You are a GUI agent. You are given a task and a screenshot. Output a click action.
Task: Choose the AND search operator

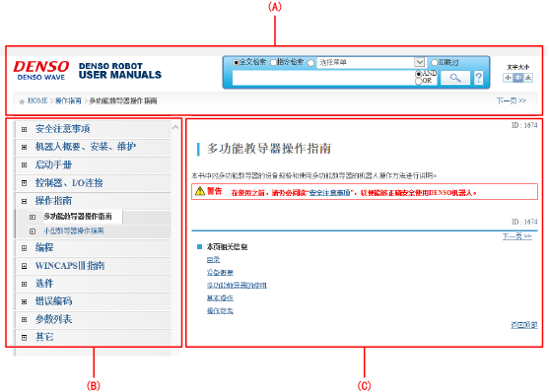pos(418,74)
